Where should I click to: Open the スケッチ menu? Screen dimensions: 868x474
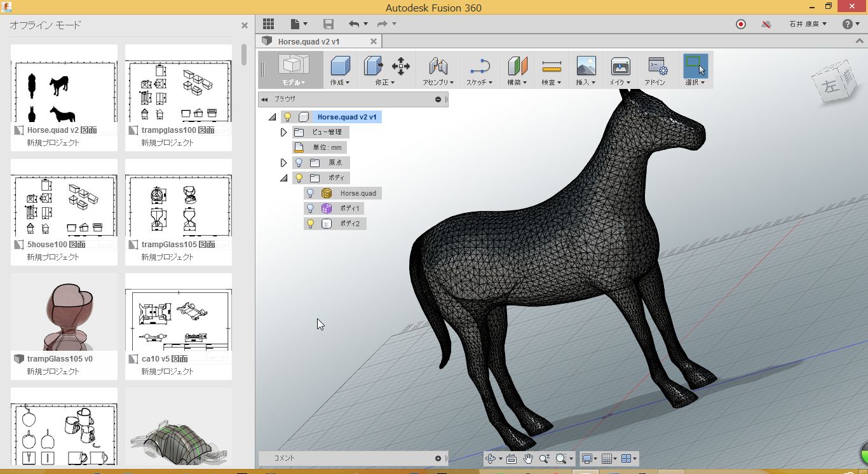point(480,83)
